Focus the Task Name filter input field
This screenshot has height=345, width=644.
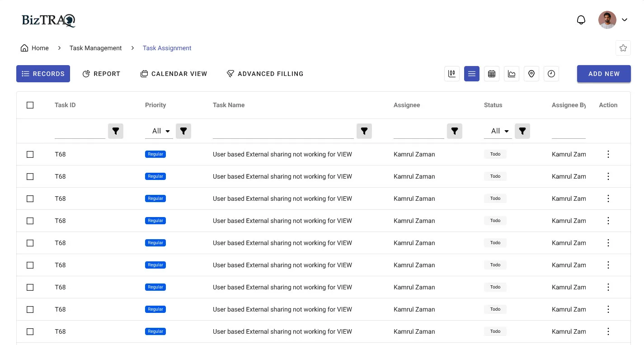[283, 131]
